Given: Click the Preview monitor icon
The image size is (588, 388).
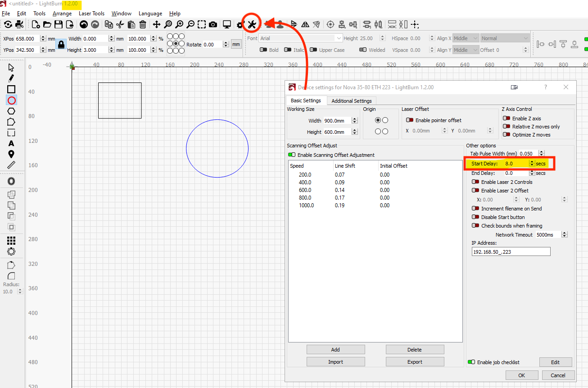Looking at the screenshot, I should click(x=227, y=24).
